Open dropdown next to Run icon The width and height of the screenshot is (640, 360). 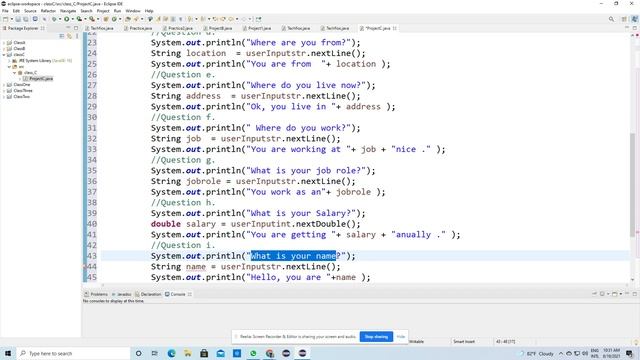pyautogui.click(x=73, y=19)
